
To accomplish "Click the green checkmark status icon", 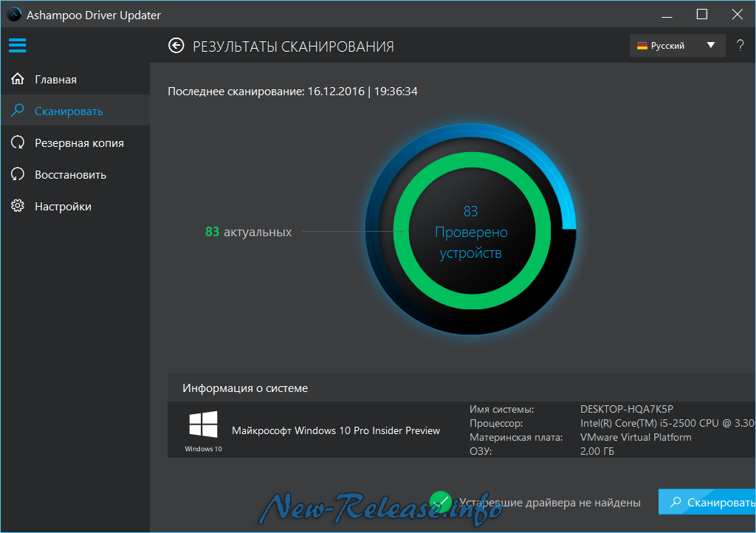I will 440,502.
